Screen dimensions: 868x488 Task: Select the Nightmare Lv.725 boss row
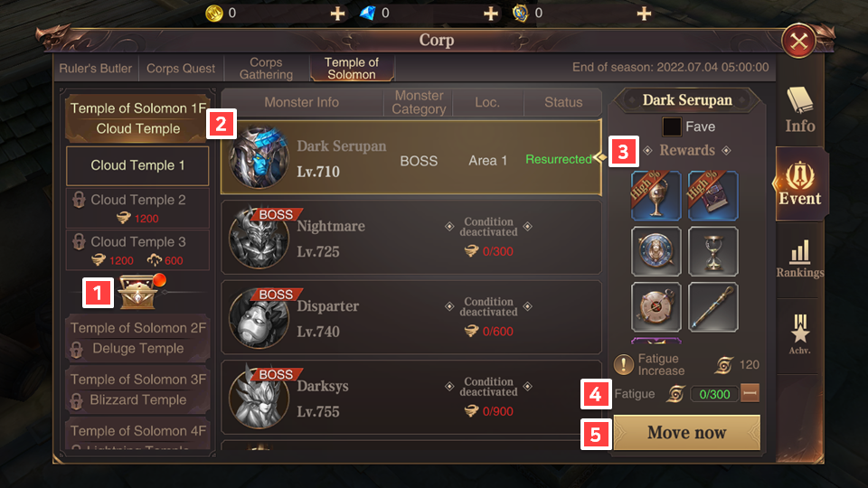click(411, 238)
